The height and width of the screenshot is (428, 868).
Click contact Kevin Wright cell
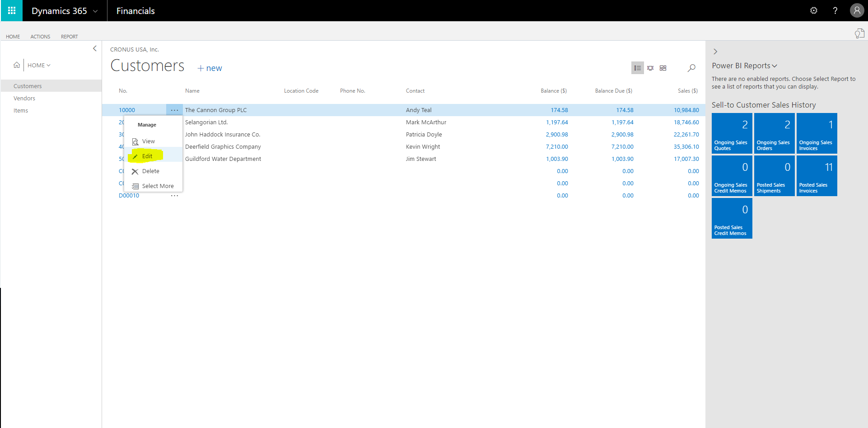coord(423,146)
